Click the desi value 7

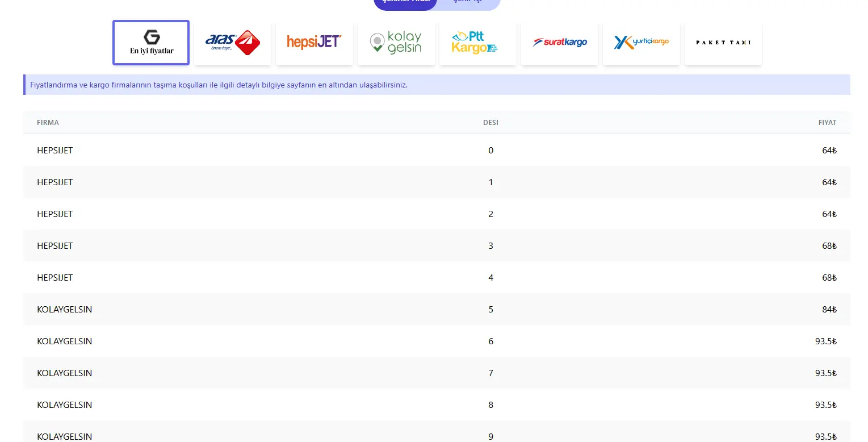tap(491, 373)
